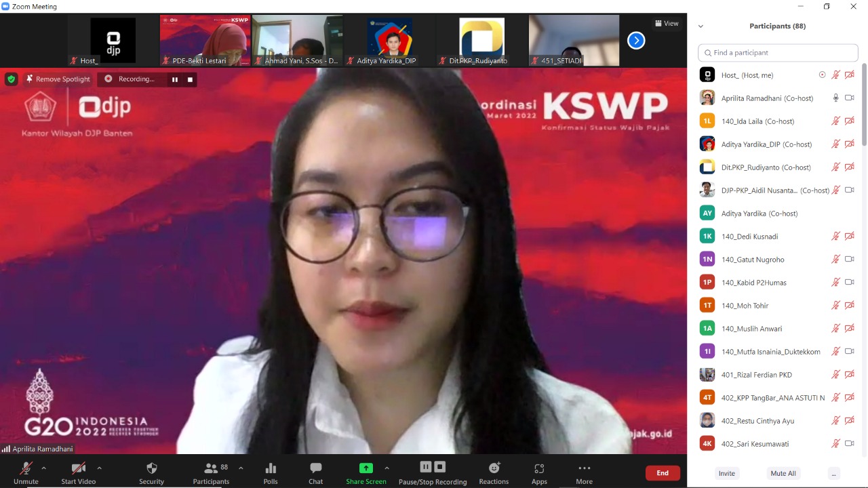Unmute your microphone
The width and height of the screenshot is (868, 488).
pos(26,472)
